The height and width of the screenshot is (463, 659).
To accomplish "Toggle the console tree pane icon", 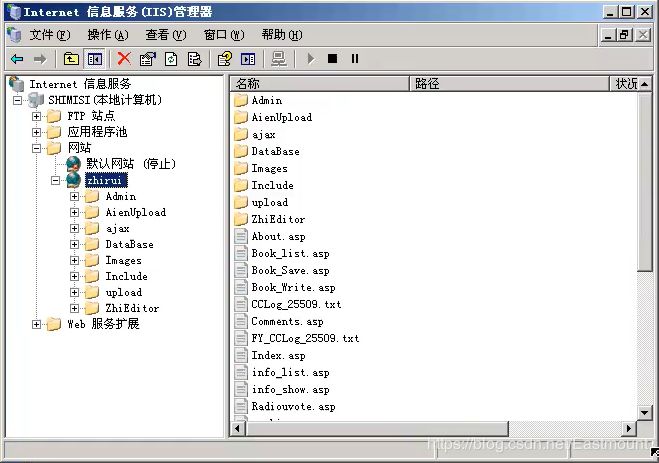I will (x=95, y=59).
